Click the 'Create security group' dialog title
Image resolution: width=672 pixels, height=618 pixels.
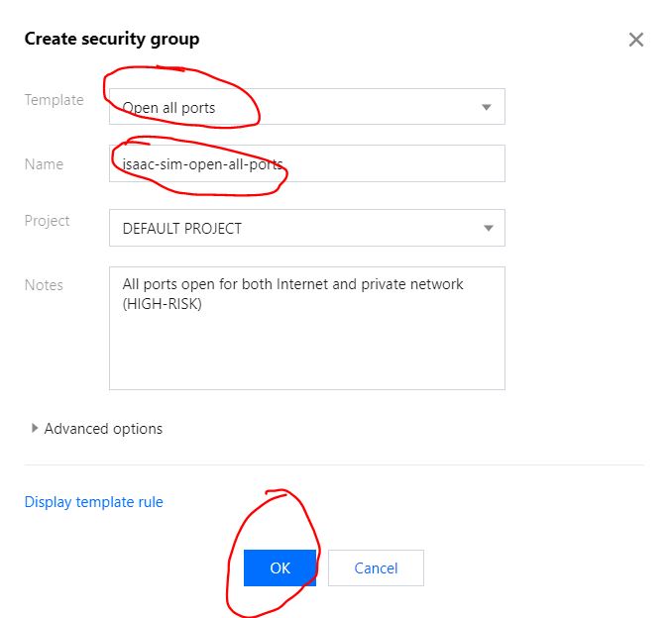click(111, 40)
